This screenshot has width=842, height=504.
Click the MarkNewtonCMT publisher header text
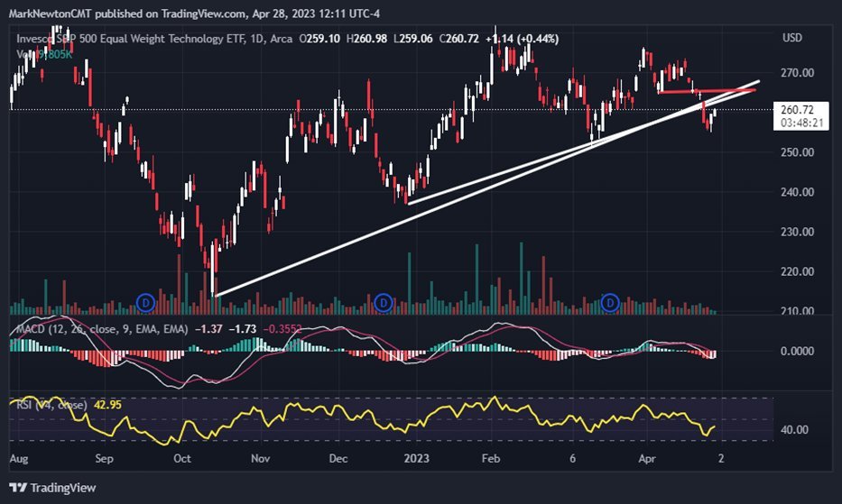click(194, 13)
